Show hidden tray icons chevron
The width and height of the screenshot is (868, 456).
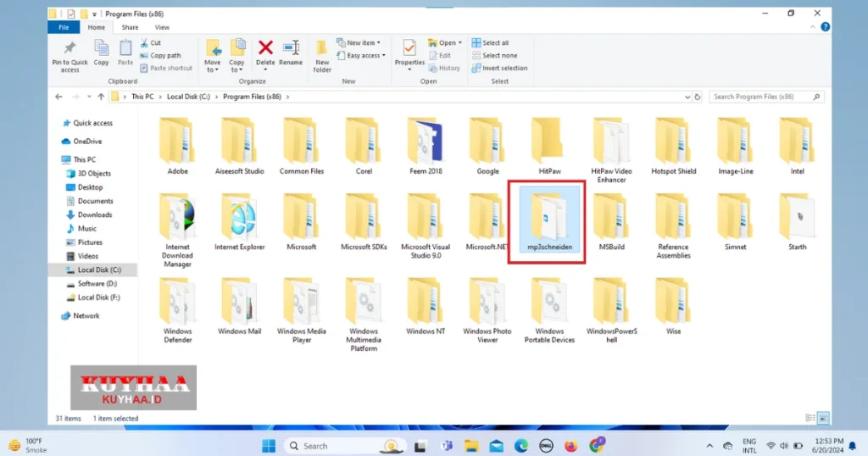tap(709, 446)
